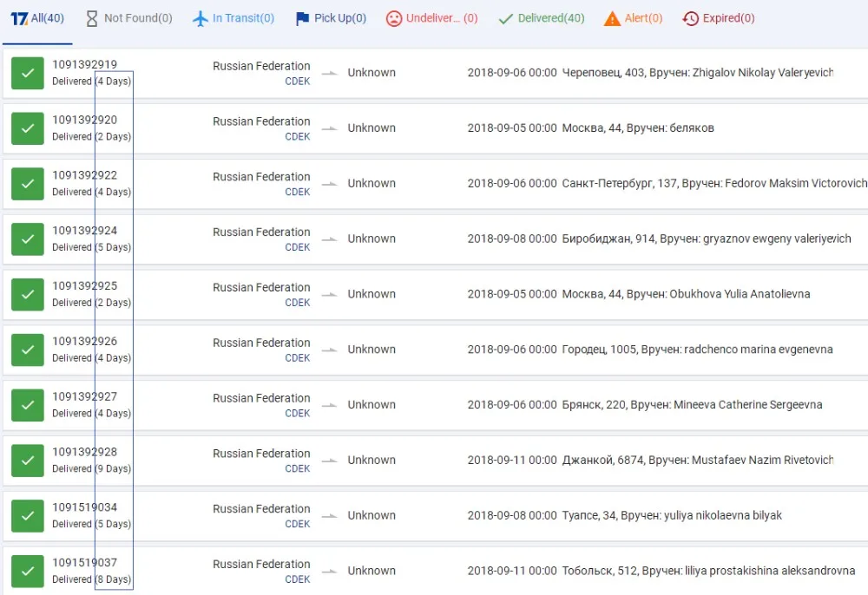Image resolution: width=868 pixels, height=595 pixels.
Task: Click the Брянск, 220 delivery event
Action: 692,405
